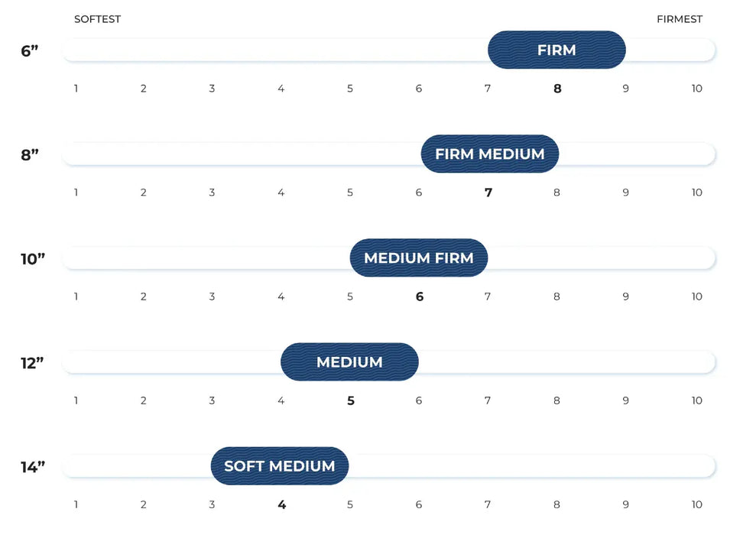
Task: Select the 12" thickness label
Action: coord(33,363)
